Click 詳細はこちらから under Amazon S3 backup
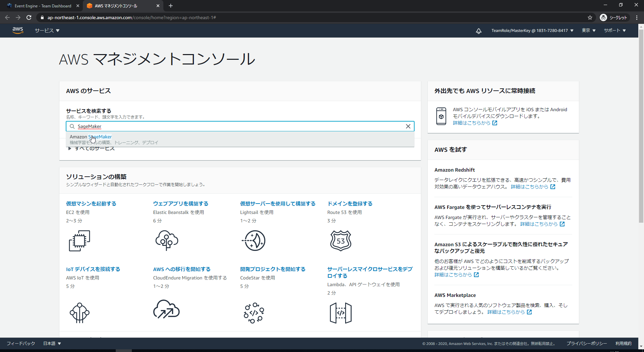Image resolution: width=644 pixels, height=352 pixels. pyautogui.click(x=453, y=275)
